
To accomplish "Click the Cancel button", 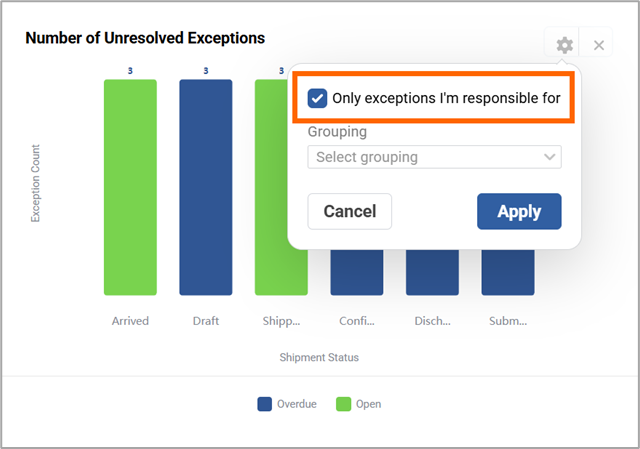I will (x=350, y=211).
